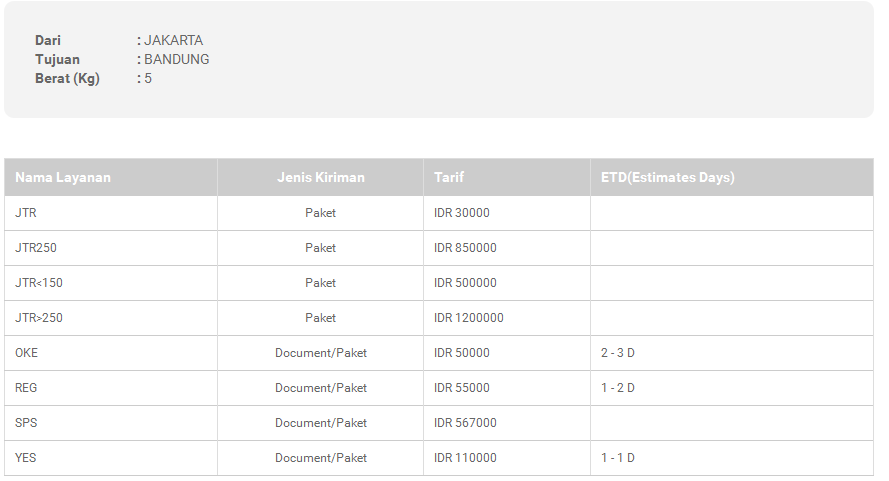This screenshot has height=481, width=889.
Task: Select the 1 - 2 D delivery estimate
Action: pos(618,388)
